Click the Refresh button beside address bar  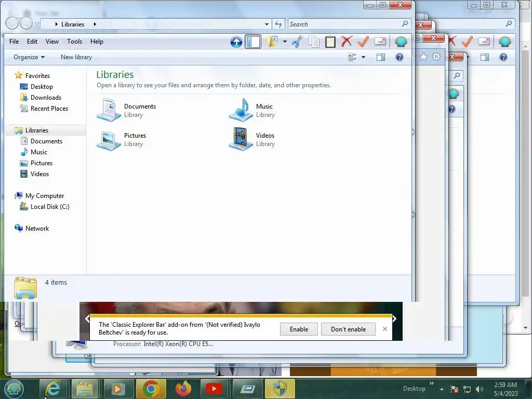point(278,24)
